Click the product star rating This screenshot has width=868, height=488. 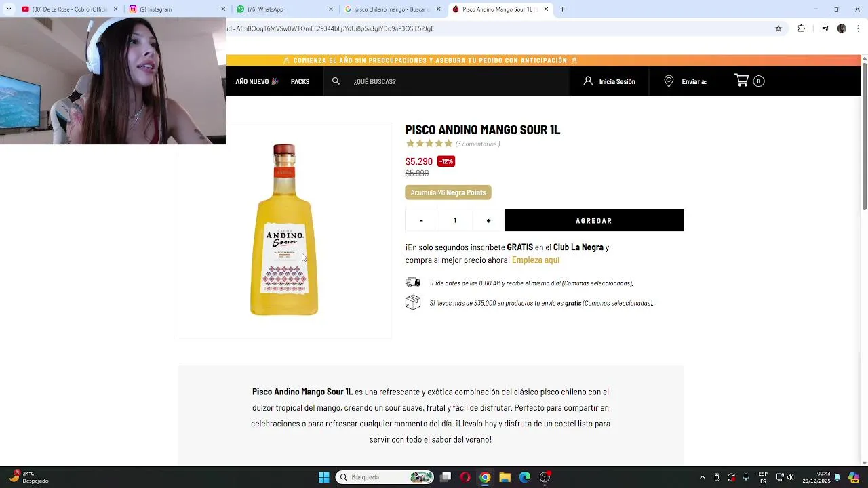pyautogui.click(x=429, y=144)
